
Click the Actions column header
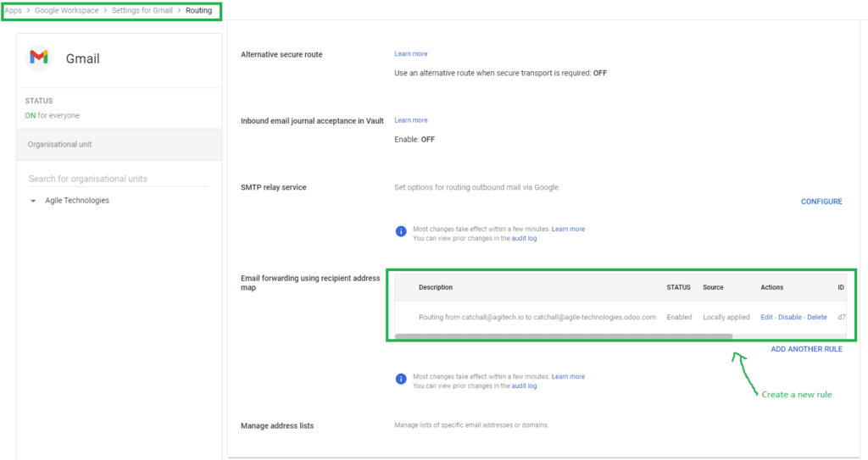point(771,287)
